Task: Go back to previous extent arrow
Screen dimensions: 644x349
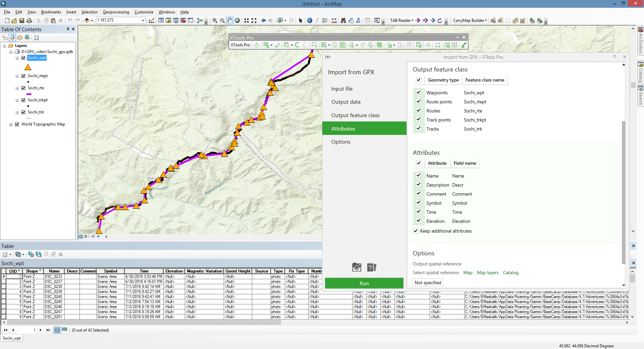Action: point(263,20)
